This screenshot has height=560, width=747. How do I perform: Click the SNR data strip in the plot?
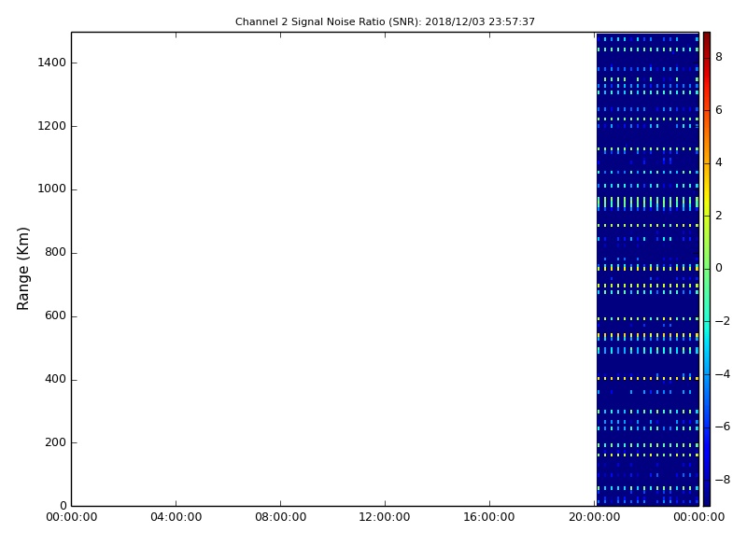648,269
